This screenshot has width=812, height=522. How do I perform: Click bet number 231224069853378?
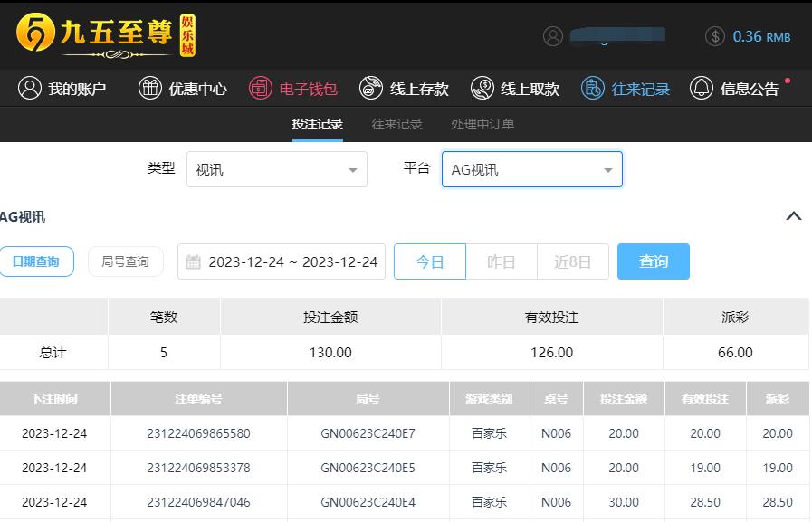pos(199,468)
